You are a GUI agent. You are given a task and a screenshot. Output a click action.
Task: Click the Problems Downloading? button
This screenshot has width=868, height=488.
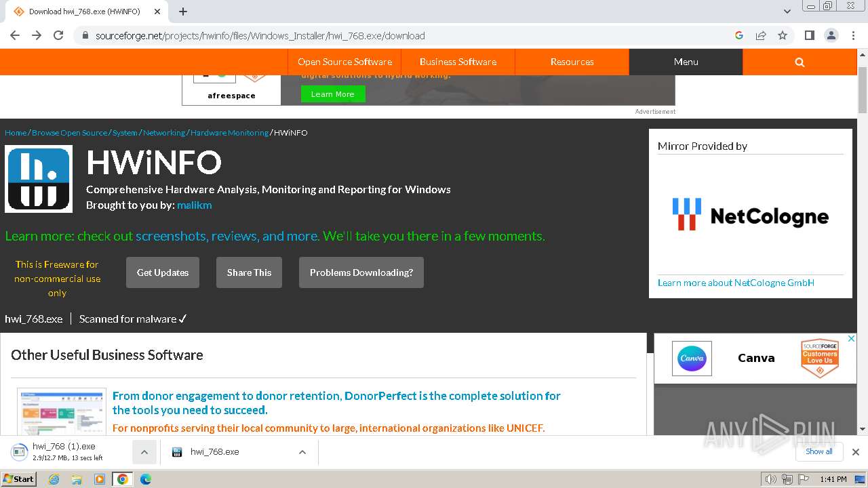click(x=361, y=272)
